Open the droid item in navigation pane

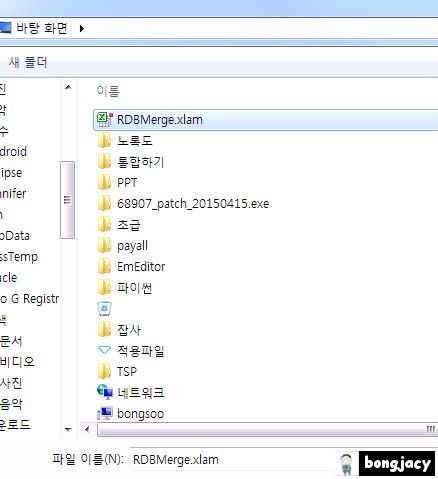pos(13,152)
